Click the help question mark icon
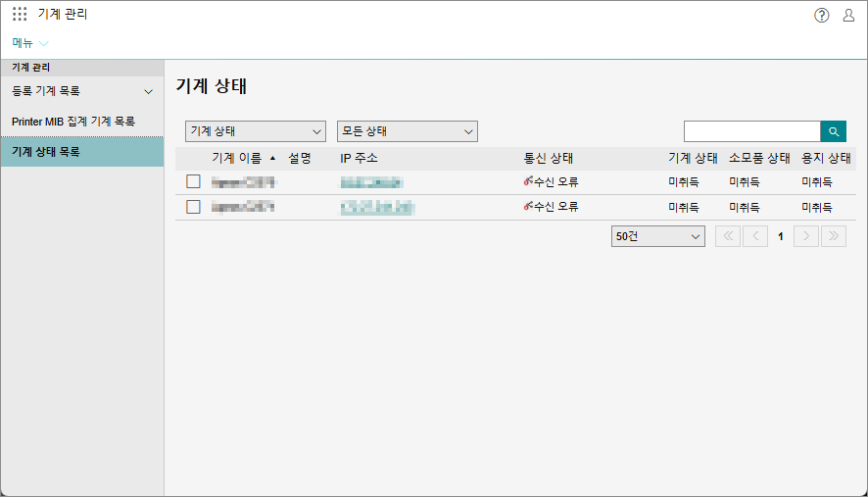 pyautogui.click(x=821, y=15)
